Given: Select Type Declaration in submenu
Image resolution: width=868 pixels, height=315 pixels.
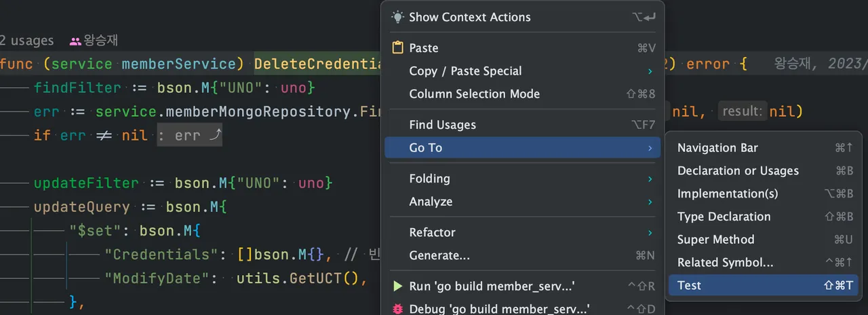Looking at the screenshot, I should [724, 217].
